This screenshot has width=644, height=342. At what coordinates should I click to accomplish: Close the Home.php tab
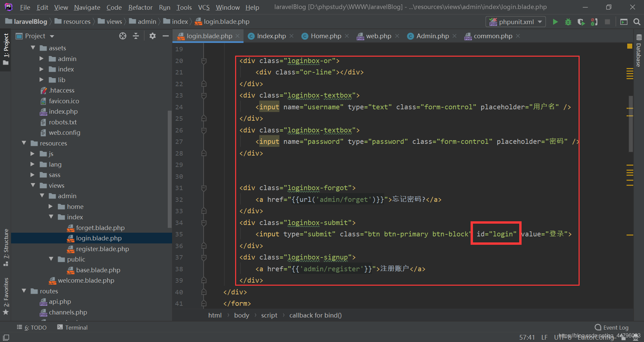coord(347,36)
